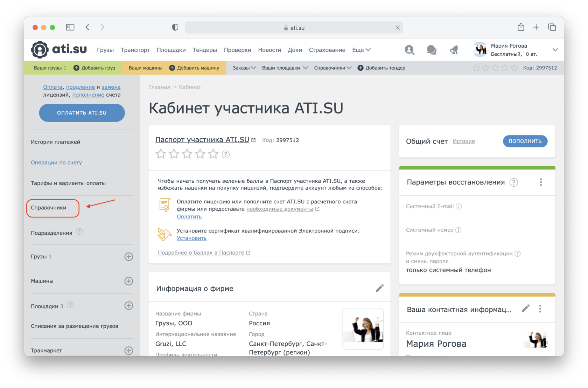
Task: Open Тарифы и варианты оплаты
Action: point(68,183)
